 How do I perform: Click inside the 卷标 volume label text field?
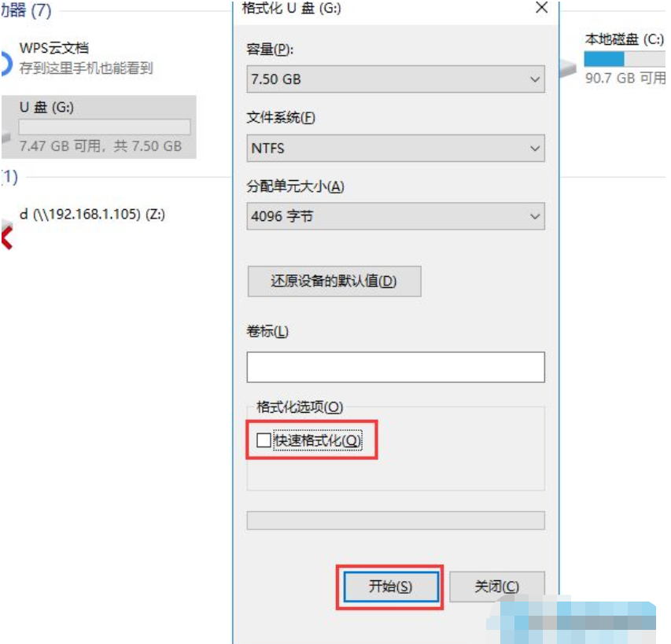[x=396, y=367]
